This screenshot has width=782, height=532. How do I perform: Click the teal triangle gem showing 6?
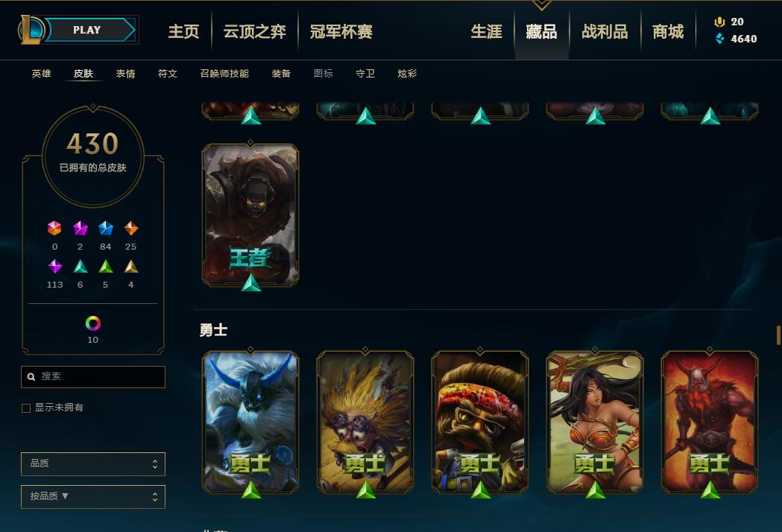pyautogui.click(x=81, y=266)
